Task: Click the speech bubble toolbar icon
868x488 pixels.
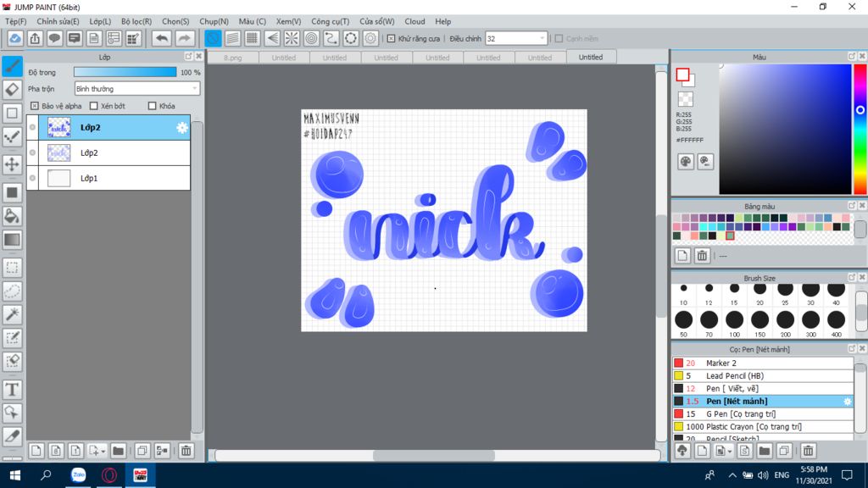Action: 54,38
